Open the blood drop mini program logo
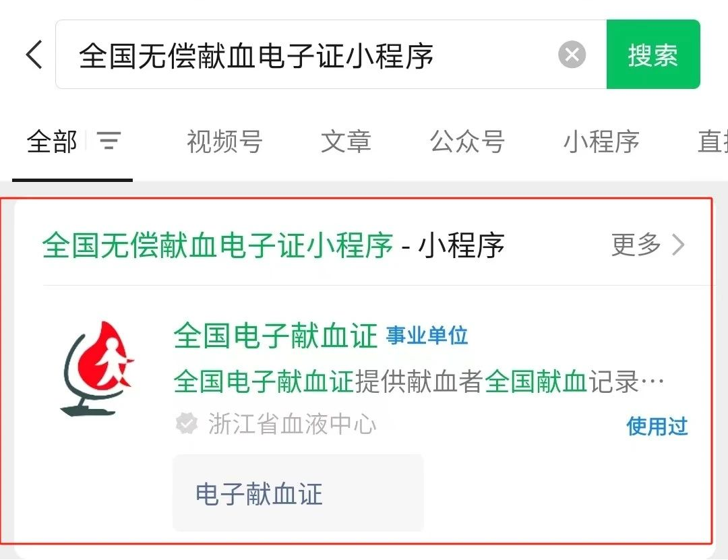Viewport: 728px width, 560px height. pyautogui.click(x=99, y=368)
